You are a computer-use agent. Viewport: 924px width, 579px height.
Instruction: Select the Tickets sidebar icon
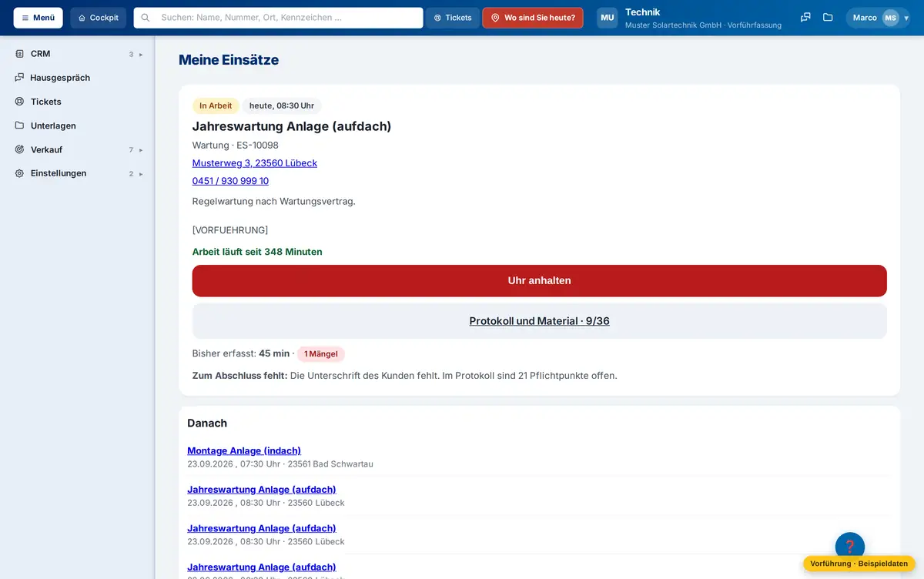click(19, 102)
